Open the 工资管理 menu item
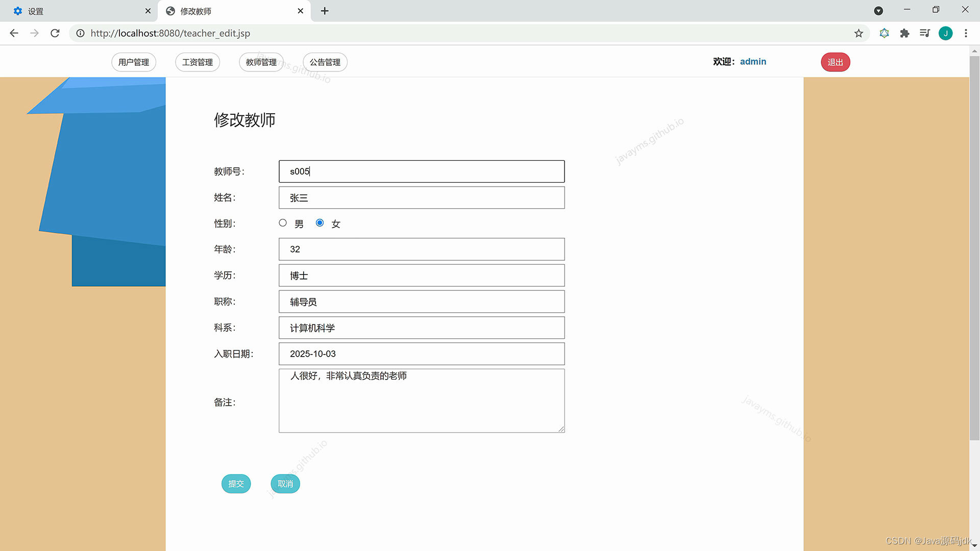 click(198, 62)
